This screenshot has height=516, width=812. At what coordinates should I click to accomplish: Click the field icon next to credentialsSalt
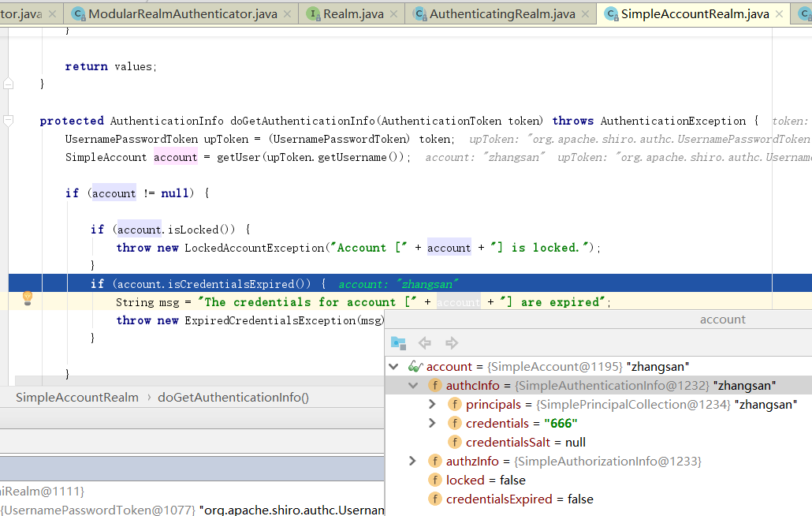pos(455,443)
